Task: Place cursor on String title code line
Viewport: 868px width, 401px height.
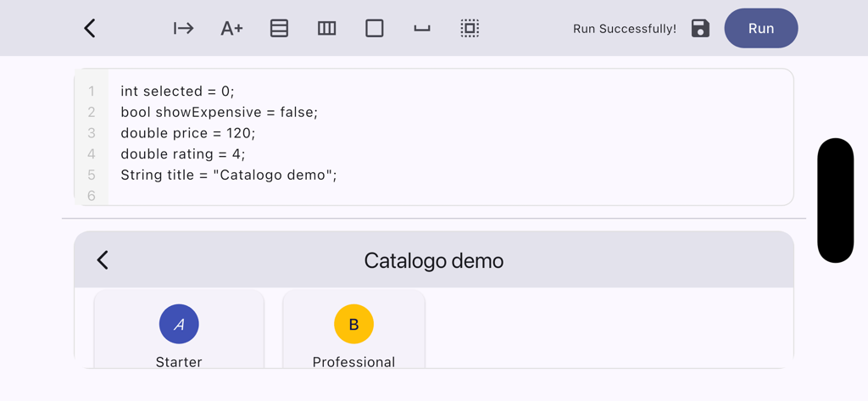Action: point(229,175)
